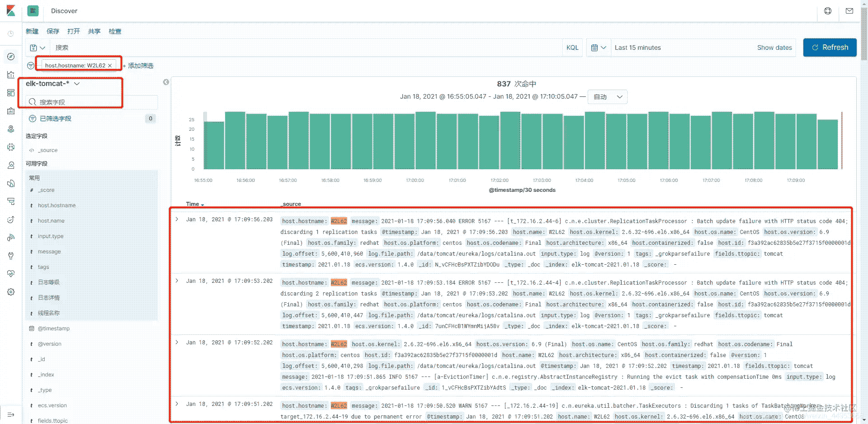Expand the 17:09:56.203 log entry row
The width and height of the screenshot is (868, 424).
click(177, 219)
